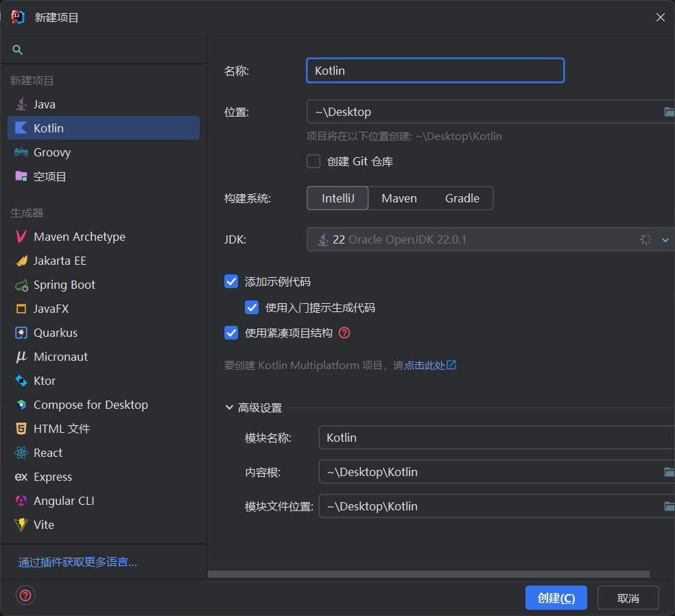Viewport: 675px width, 616px height.
Task: Select the Angular CLI generator row
Action: click(104, 501)
